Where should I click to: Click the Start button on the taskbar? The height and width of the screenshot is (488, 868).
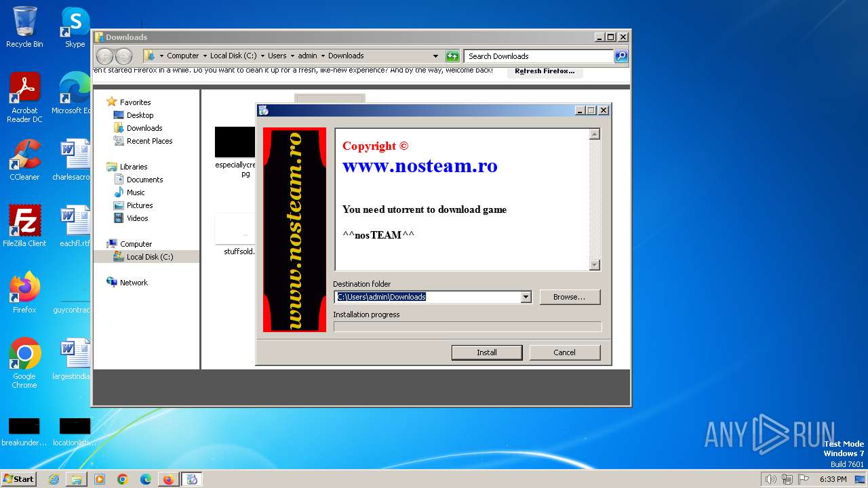[x=18, y=479]
